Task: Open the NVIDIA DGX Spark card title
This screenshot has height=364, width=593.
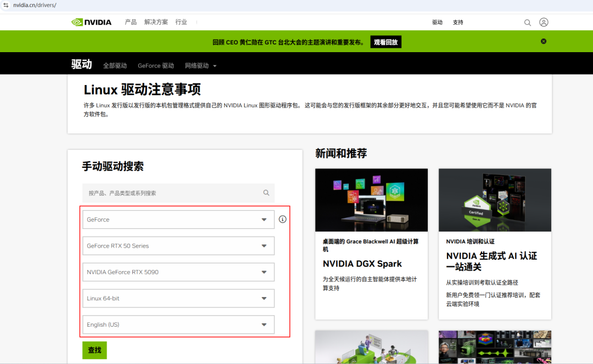Action: 362,264
